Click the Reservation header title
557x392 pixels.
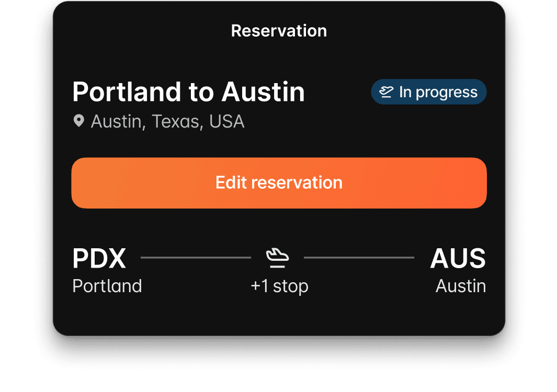(279, 31)
